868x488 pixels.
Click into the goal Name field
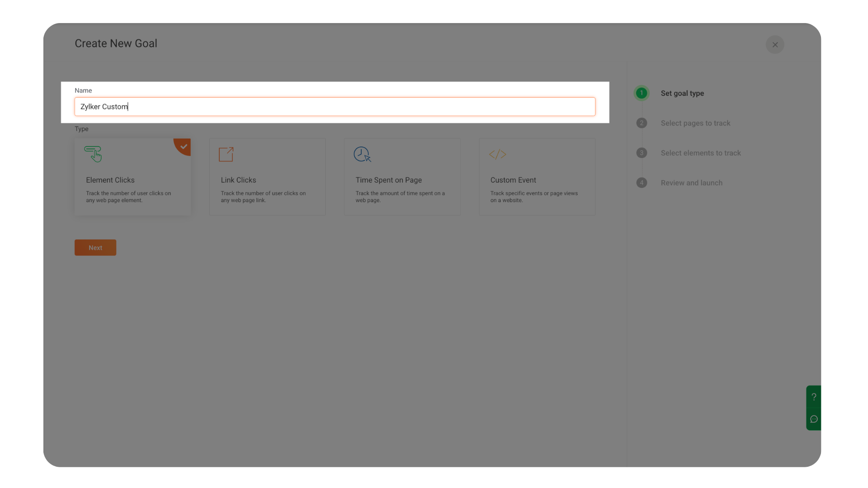pos(335,107)
